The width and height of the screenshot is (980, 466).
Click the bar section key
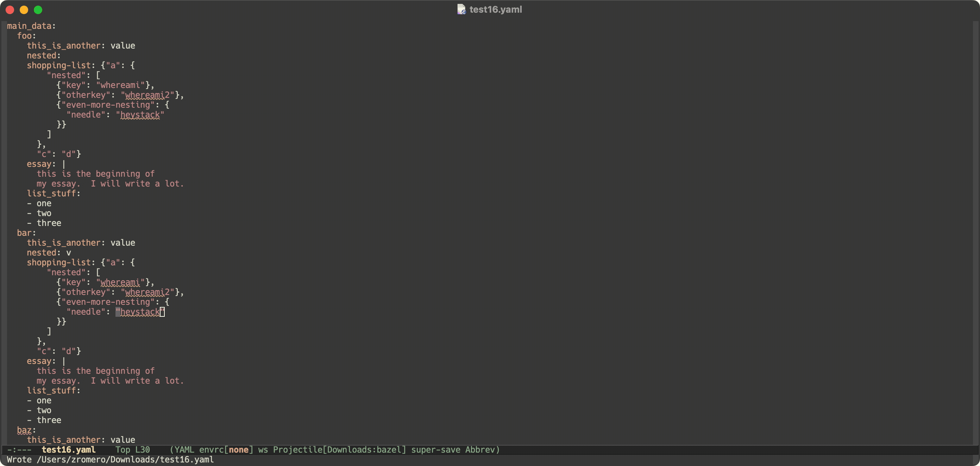click(24, 233)
